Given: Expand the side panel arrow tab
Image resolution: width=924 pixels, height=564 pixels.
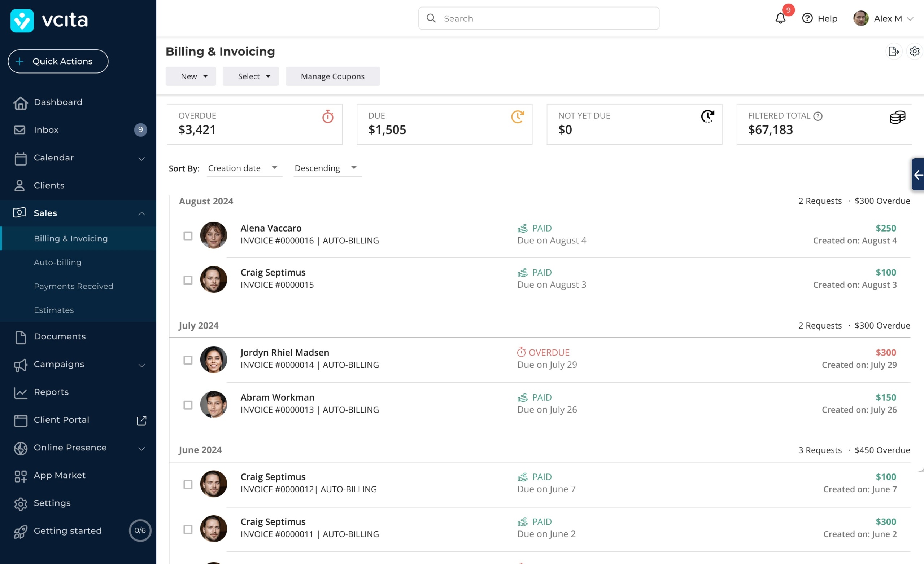Looking at the screenshot, I should (918, 175).
